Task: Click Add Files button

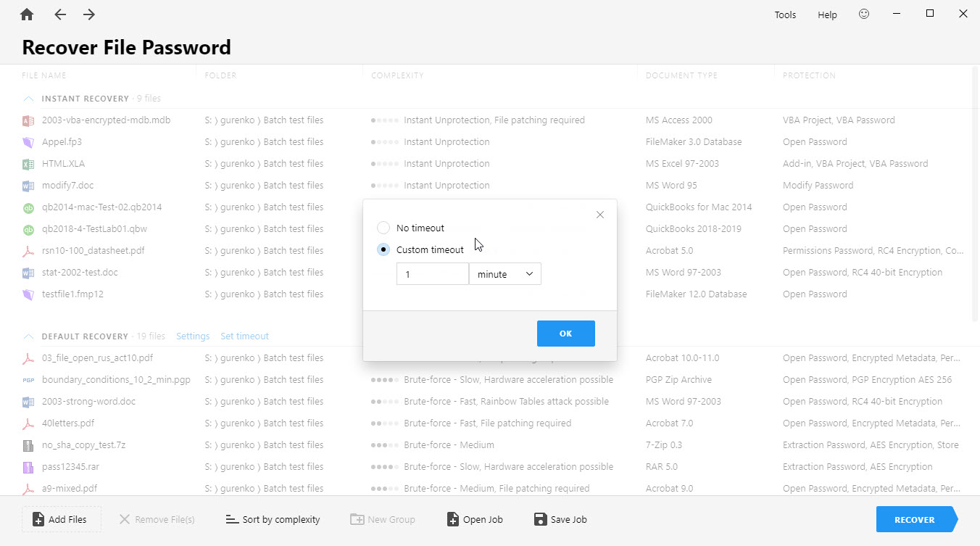Action: 62,519
